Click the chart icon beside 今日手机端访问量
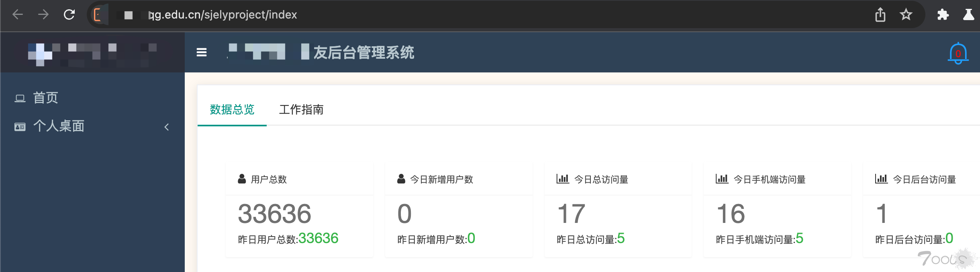980x272 pixels. [722, 179]
